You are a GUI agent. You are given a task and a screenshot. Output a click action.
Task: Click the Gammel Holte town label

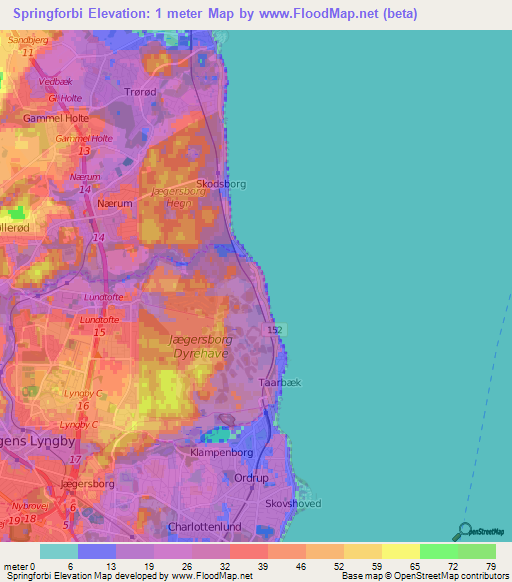pyautogui.click(x=56, y=118)
